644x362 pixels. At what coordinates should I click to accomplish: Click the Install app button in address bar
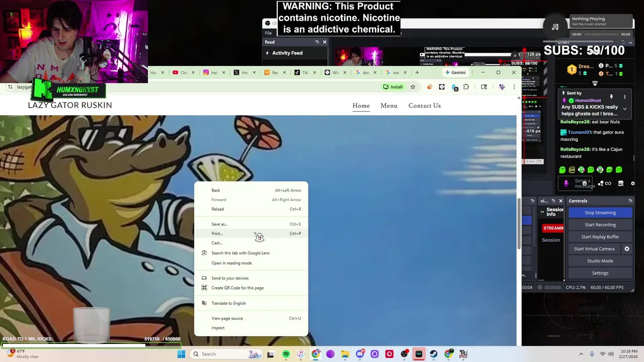393,87
